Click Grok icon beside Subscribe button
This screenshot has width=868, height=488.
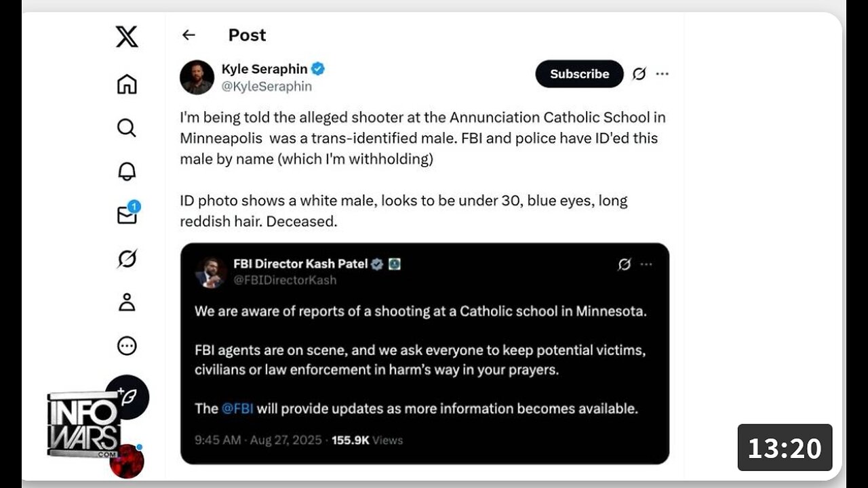[x=639, y=74]
